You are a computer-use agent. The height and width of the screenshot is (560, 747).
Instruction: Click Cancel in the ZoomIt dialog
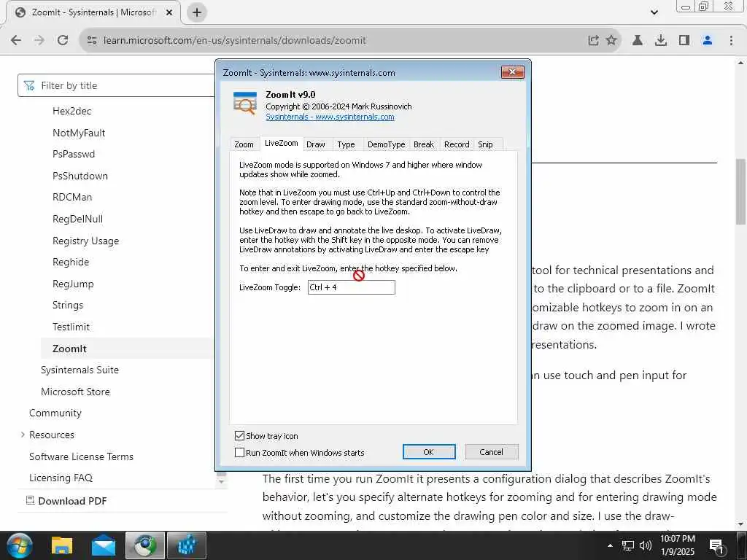coord(491,452)
